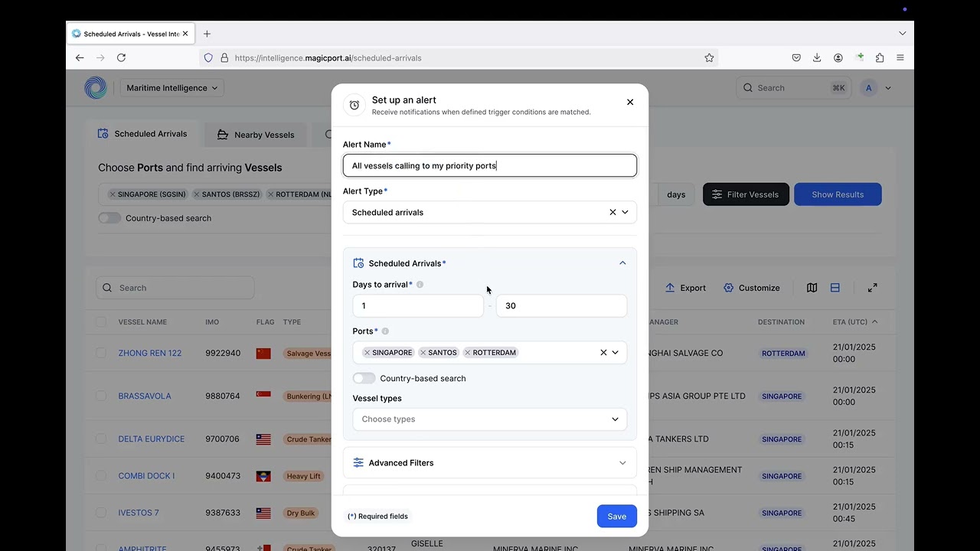Click info icon next to Days to arrival
The width and height of the screenshot is (980, 551).
coord(420,285)
